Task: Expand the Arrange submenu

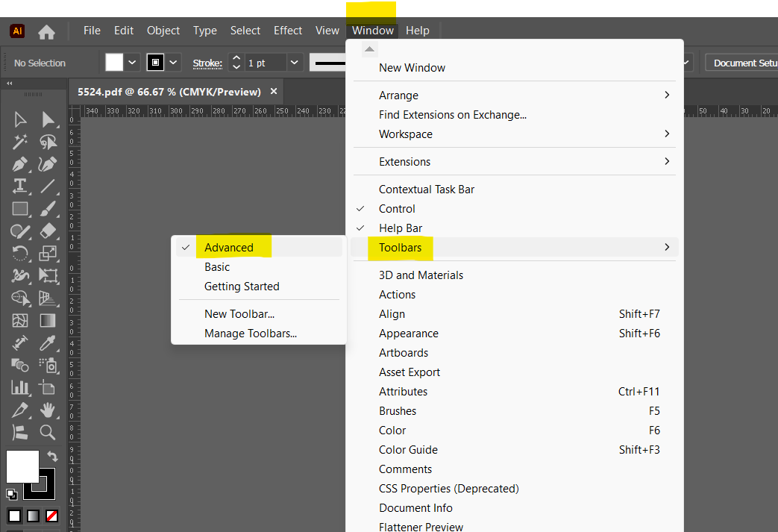Action: [515, 96]
